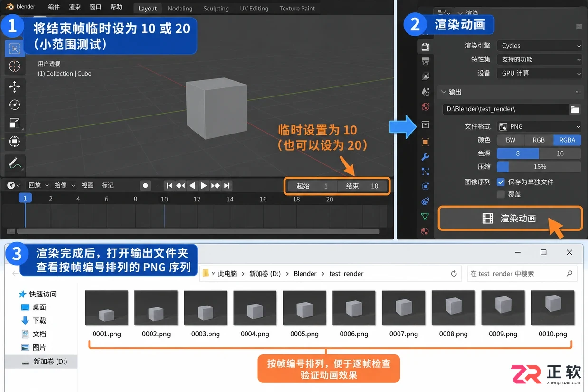The width and height of the screenshot is (588, 392).
Task: Open the 帮助 menu
Action: pos(116,7)
